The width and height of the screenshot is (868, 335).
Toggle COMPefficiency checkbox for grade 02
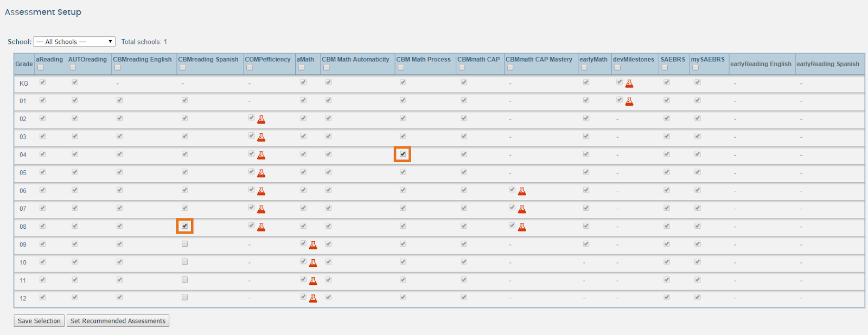click(251, 118)
